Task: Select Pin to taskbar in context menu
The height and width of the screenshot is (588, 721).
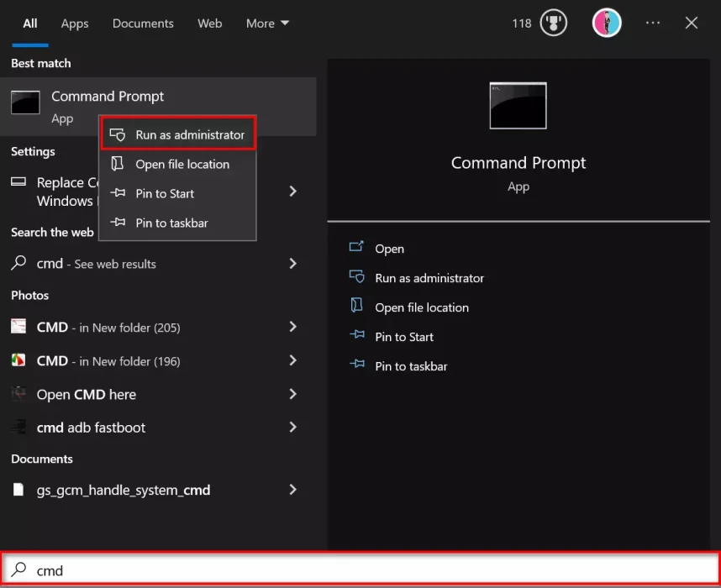Action: (178, 223)
